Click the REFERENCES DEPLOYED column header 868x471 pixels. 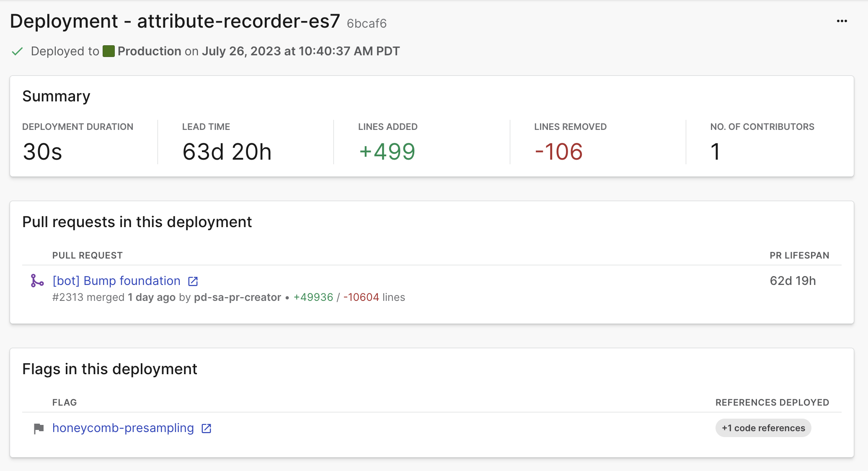pos(772,403)
